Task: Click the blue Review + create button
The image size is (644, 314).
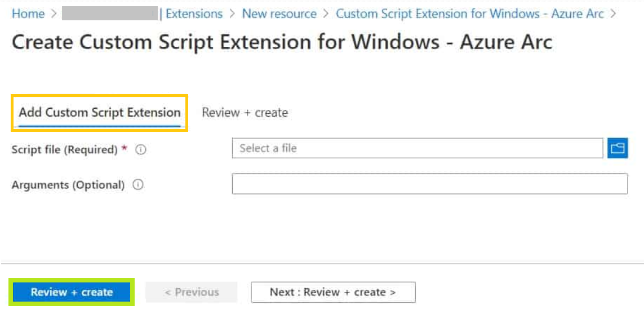Action: (x=72, y=292)
